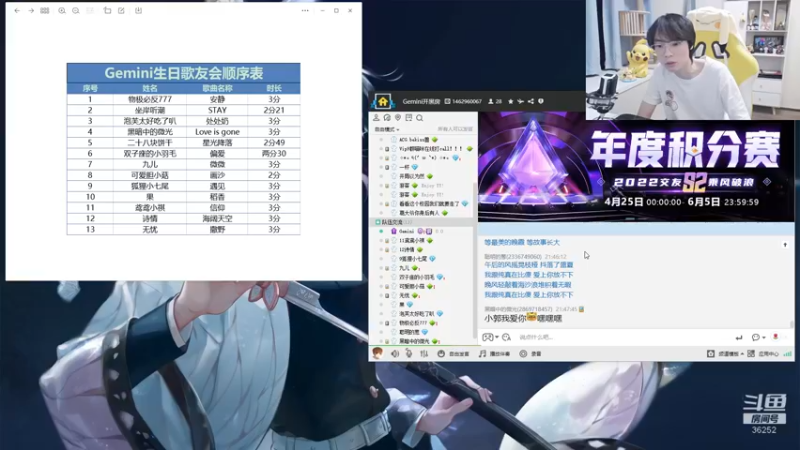
Task: Select user 物极必反777 in member list
Action: (413, 323)
